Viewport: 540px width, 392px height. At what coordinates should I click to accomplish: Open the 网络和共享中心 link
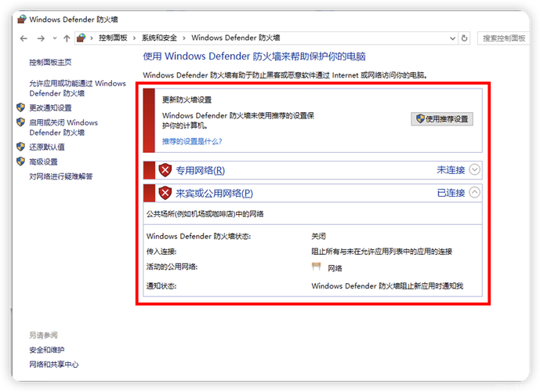(x=54, y=365)
